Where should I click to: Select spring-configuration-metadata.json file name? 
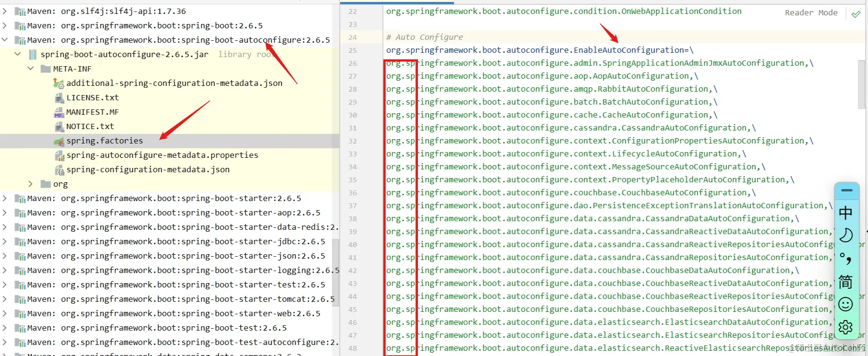(x=148, y=169)
